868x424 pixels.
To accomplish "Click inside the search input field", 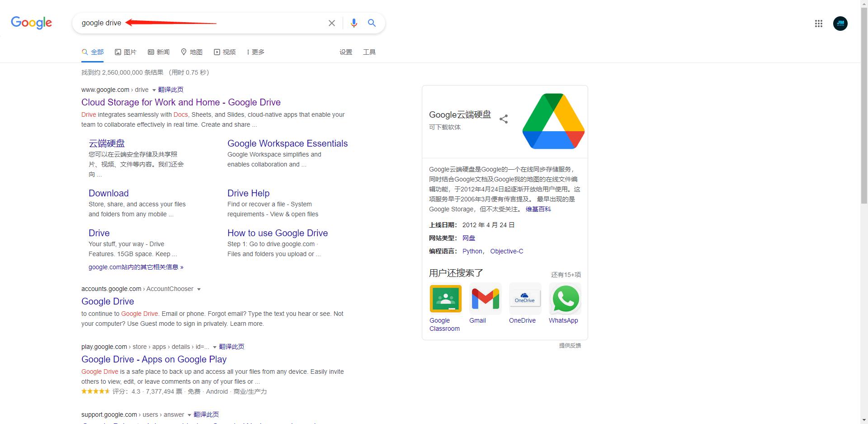I will [x=203, y=23].
